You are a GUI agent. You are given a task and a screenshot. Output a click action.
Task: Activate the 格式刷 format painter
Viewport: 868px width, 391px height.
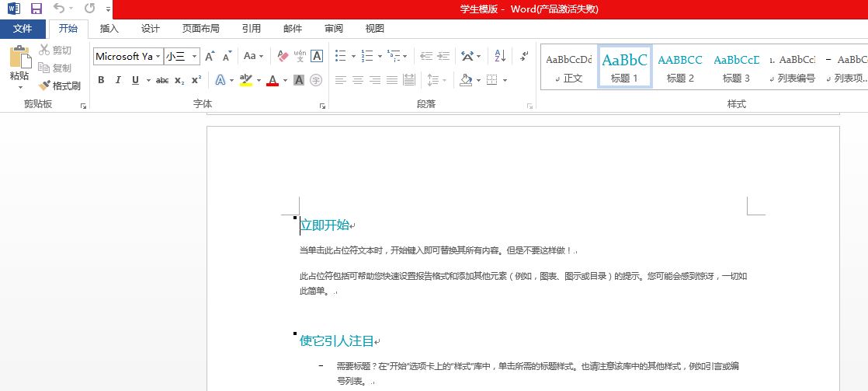(x=60, y=86)
